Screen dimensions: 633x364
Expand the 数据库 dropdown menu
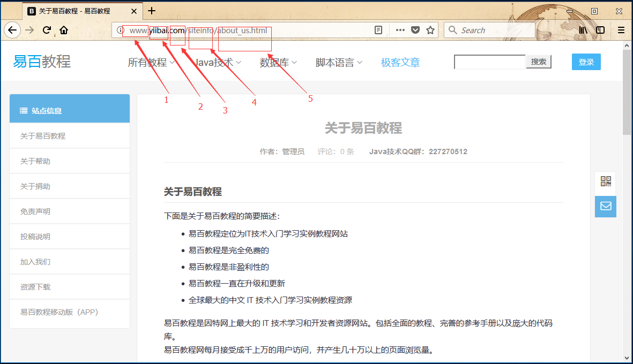278,63
